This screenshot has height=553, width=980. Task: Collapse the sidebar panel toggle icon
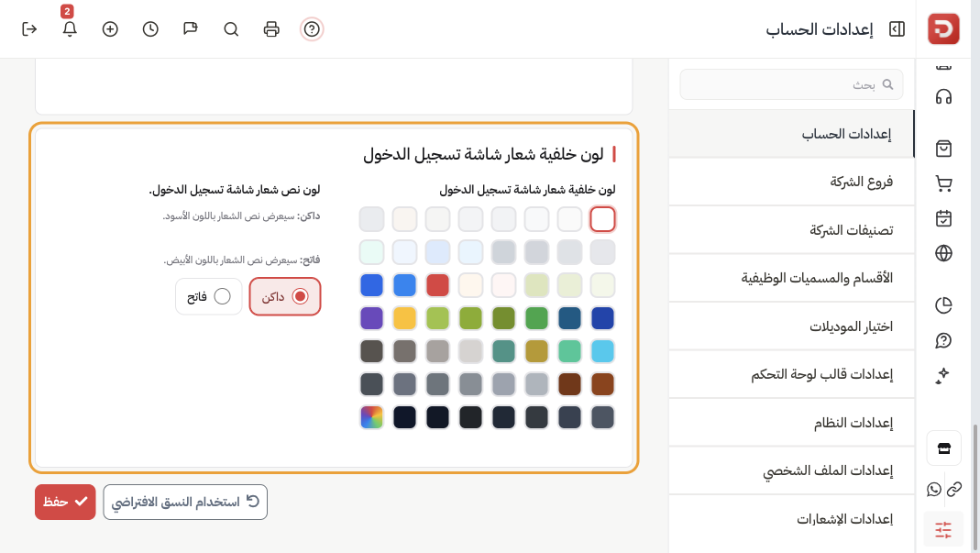[897, 28]
